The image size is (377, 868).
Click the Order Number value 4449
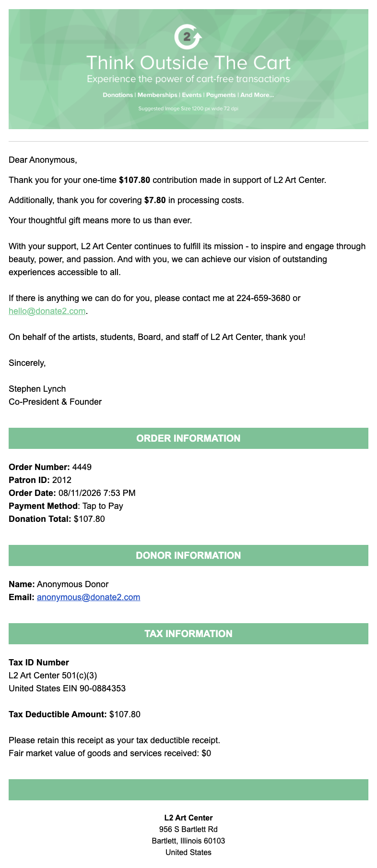[82, 467]
